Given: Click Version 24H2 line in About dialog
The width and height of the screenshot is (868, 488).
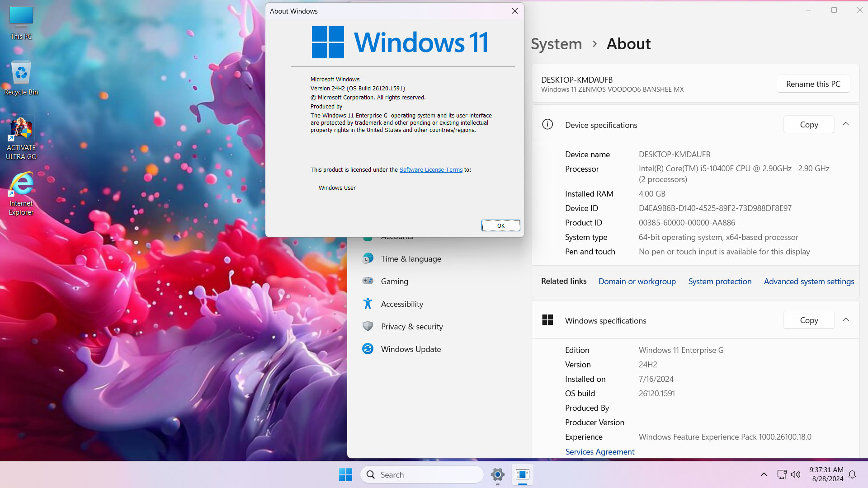Looking at the screenshot, I should tap(358, 89).
